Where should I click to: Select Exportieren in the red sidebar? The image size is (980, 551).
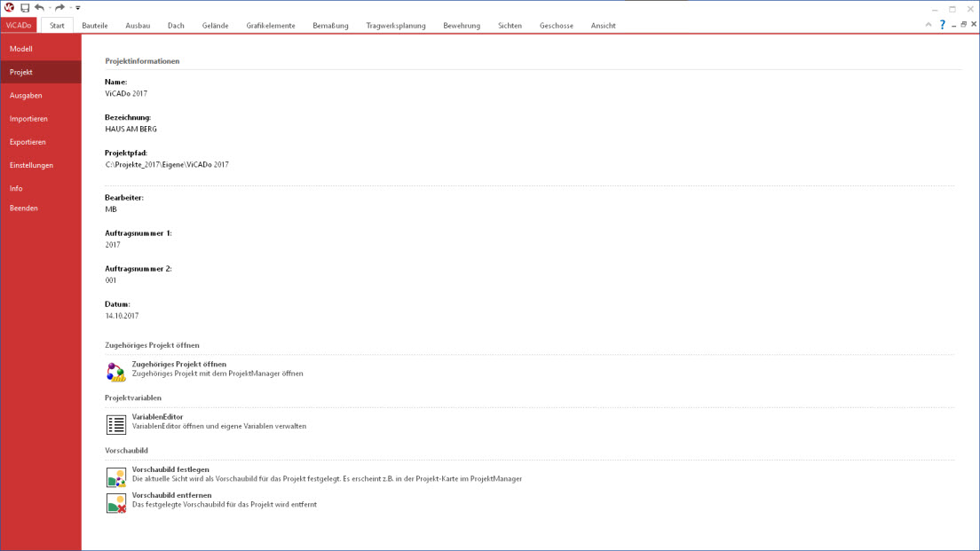[x=41, y=142]
